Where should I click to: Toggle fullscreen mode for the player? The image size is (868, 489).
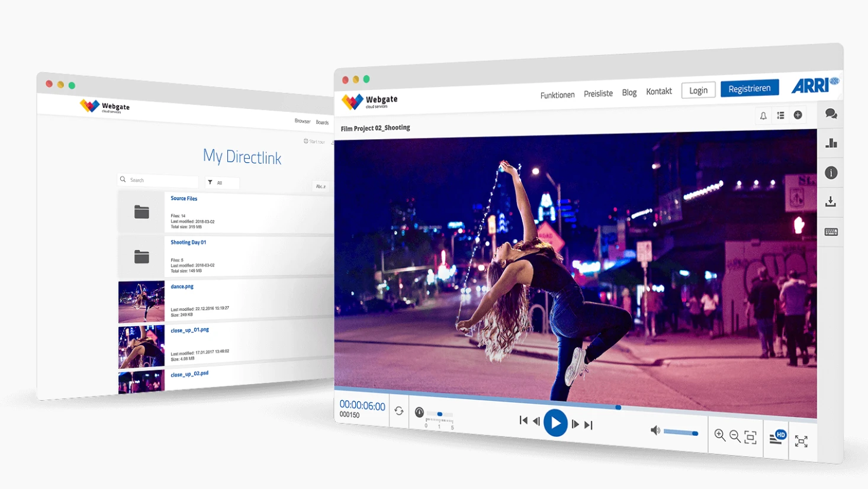803,441
